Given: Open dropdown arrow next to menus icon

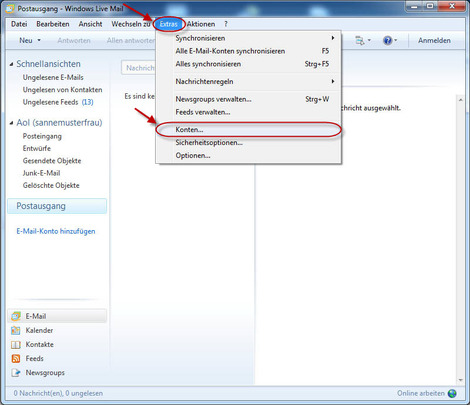Looking at the screenshot, I should (x=369, y=40).
